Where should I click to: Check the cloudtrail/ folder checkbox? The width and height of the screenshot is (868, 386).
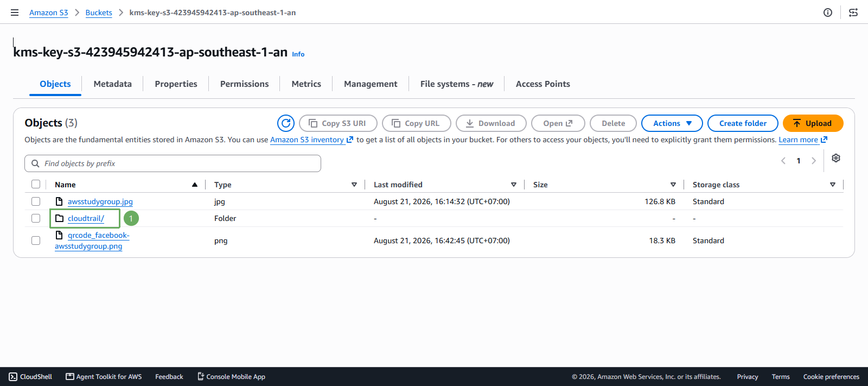pos(36,218)
